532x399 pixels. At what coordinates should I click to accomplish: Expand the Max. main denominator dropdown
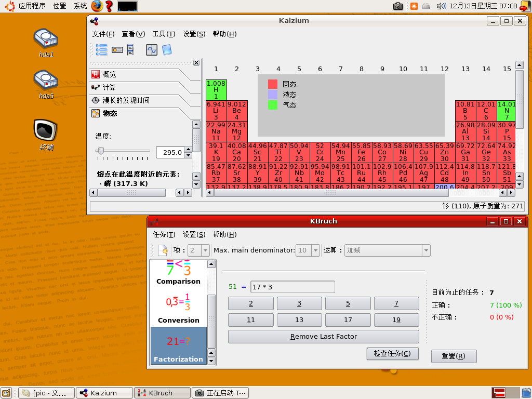(315, 250)
